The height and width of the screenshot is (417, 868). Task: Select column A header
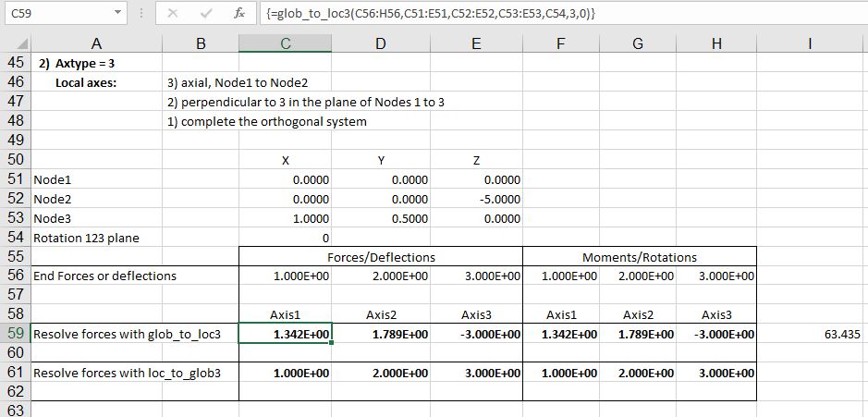[96, 43]
